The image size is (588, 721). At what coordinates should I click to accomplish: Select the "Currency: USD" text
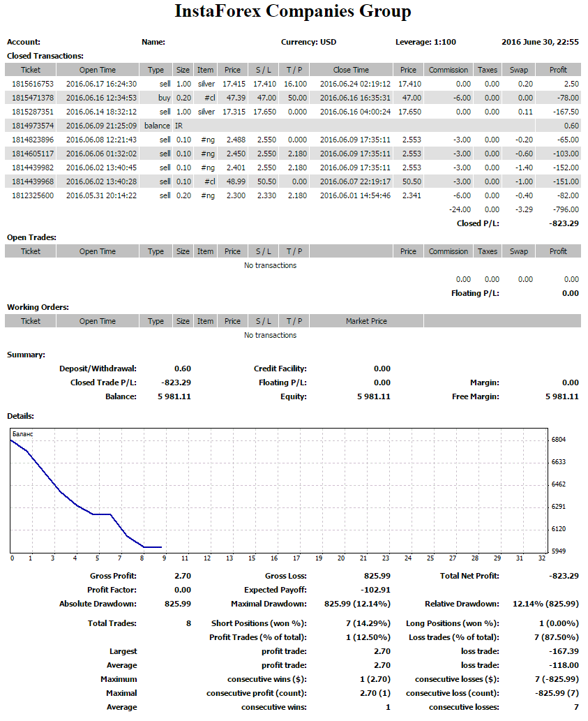click(x=309, y=43)
